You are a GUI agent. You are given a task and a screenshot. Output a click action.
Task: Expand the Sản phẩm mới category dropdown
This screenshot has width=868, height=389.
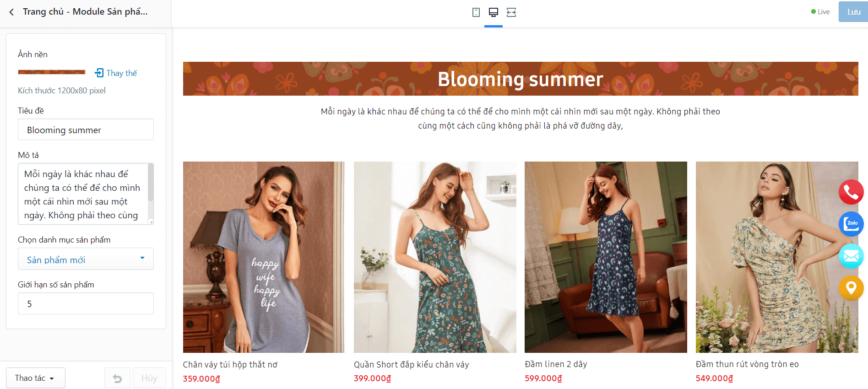[x=86, y=259]
